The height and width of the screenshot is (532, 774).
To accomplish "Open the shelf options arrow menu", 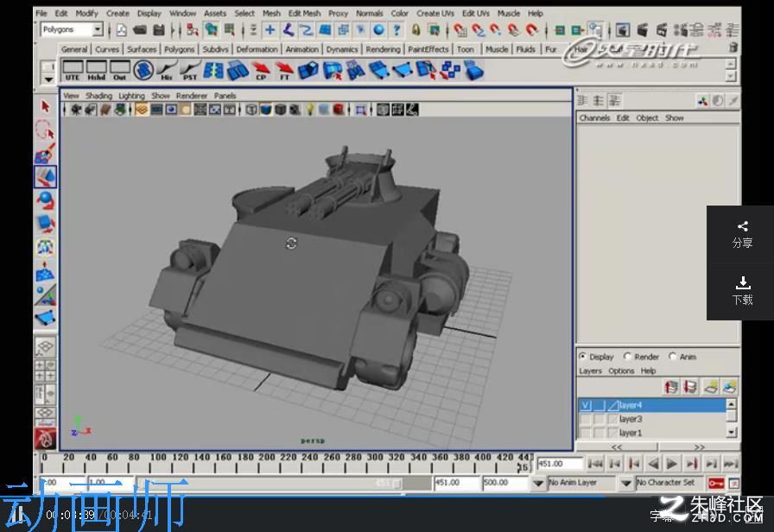I will (x=48, y=79).
